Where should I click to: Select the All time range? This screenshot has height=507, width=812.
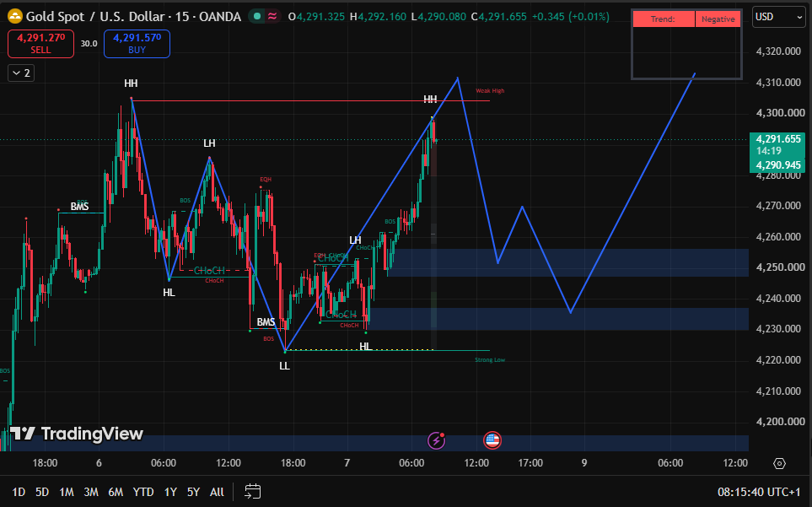217,492
